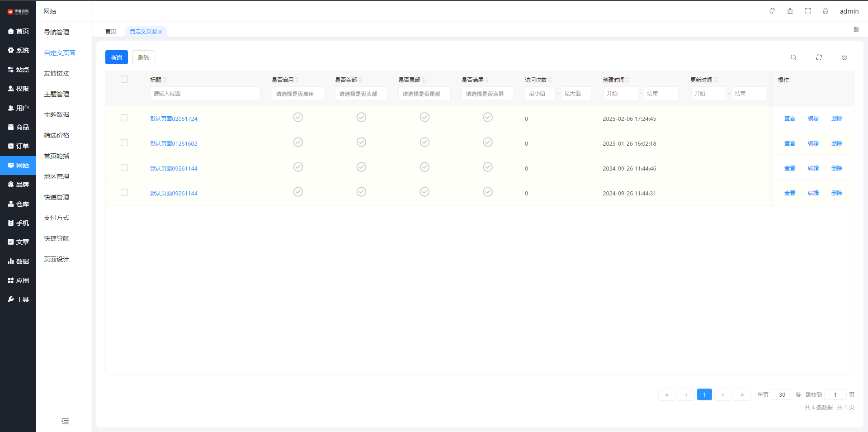Open column settings gear icon

point(844,57)
